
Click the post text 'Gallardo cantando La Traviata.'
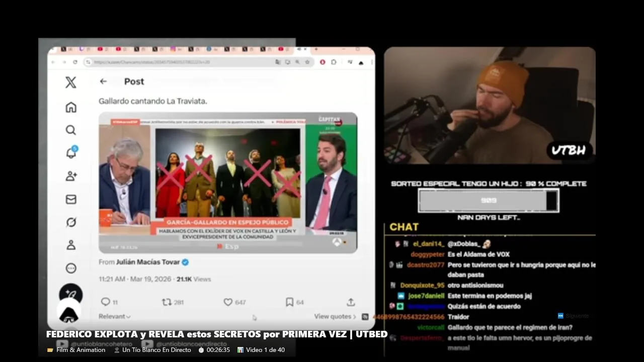pos(153,101)
